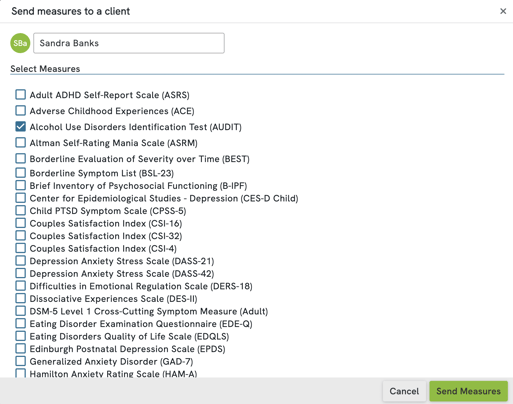Check Borderline Symptom List (BSL-23)
513x404 pixels.
coord(20,173)
